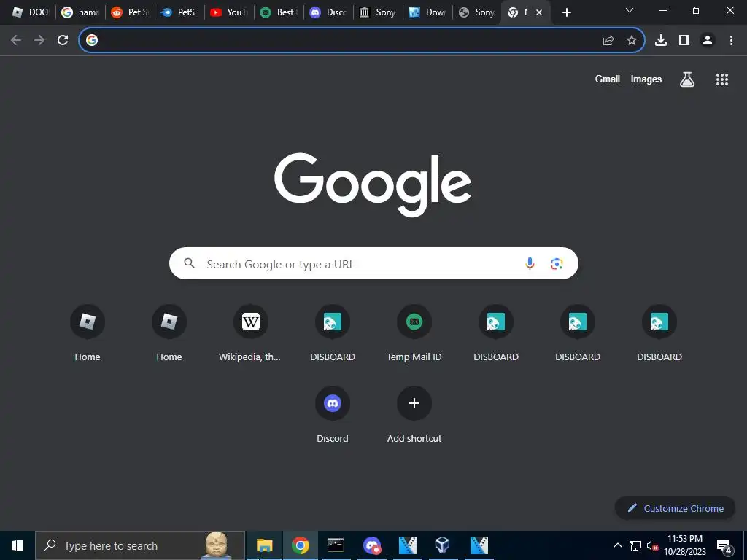This screenshot has height=560, width=747.
Task: Click the Chrome icon in the taskbar
Action: pyautogui.click(x=300, y=545)
